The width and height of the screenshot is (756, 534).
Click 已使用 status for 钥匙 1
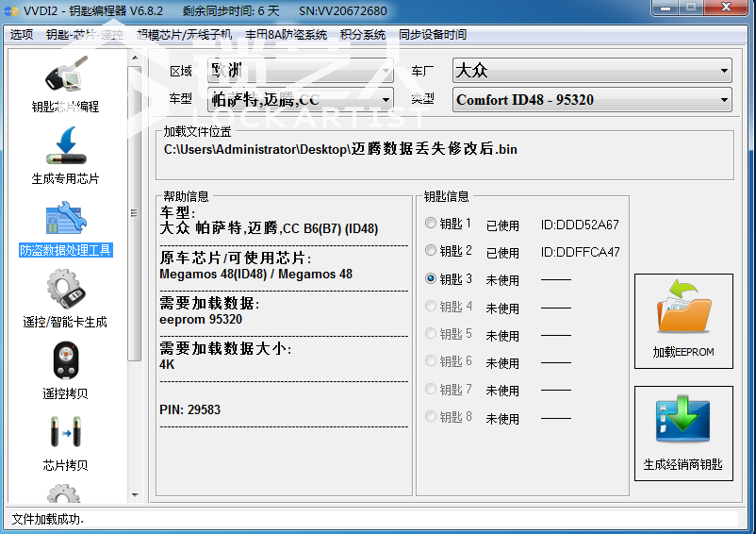(502, 225)
